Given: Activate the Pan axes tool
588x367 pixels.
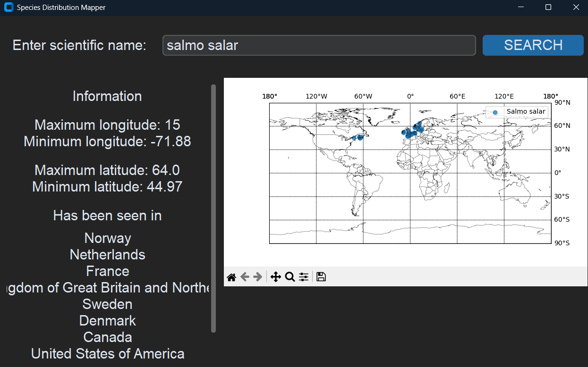Looking at the screenshot, I should pyautogui.click(x=276, y=277).
